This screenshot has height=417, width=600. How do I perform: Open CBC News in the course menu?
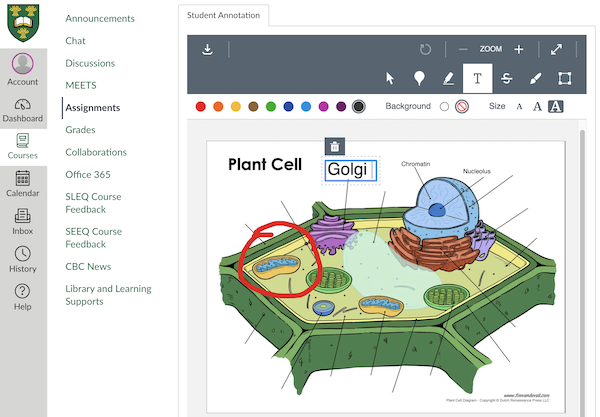point(88,267)
